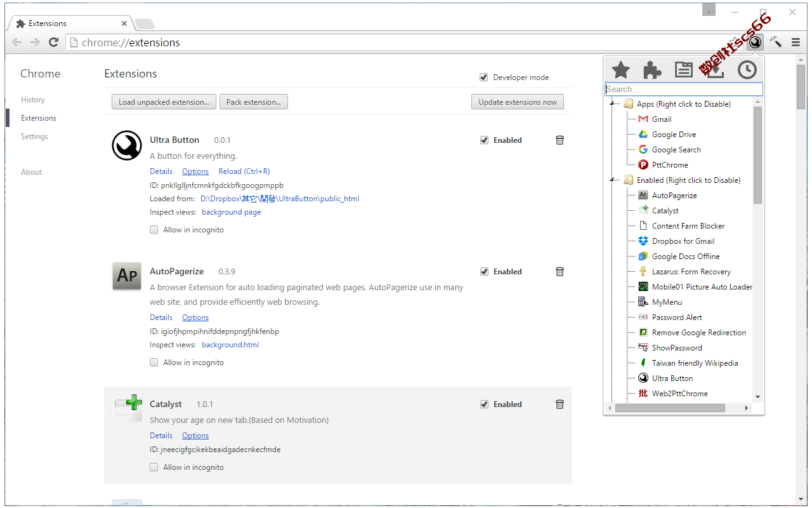Image resolution: width=812 pixels, height=508 pixels.
Task: Remove AutoPagerize with its trash icon
Action: pyautogui.click(x=560, y=271)
